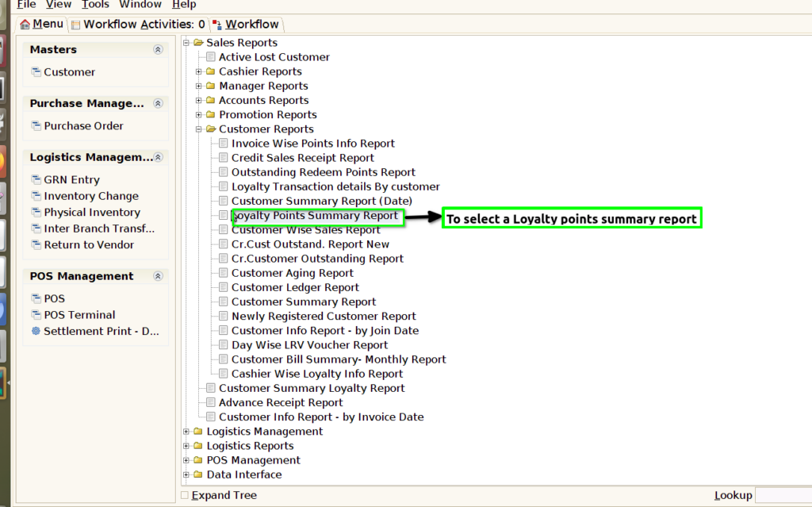Click the Cashier Reports folder icon

pyautogui.click(x=210, y=71)
